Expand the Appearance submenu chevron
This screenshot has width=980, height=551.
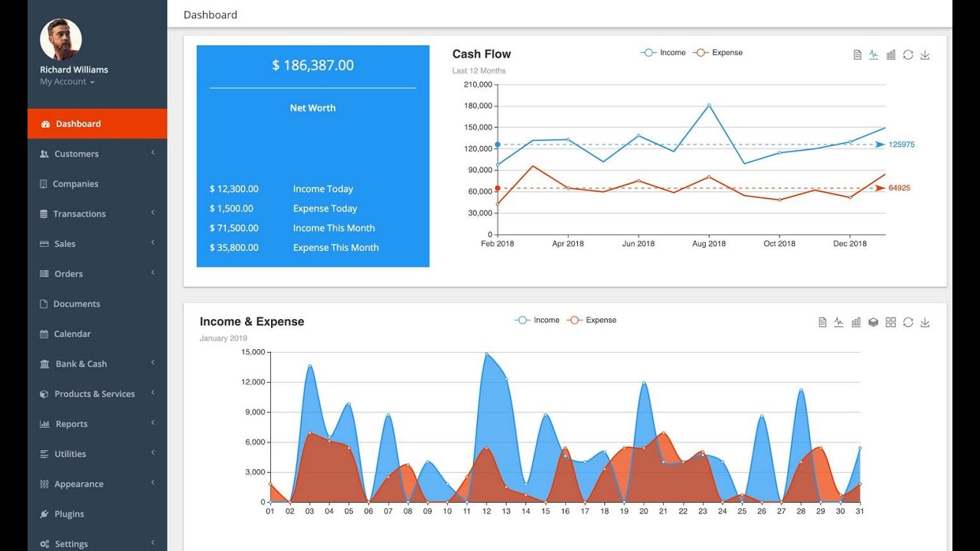pos(153,483)
